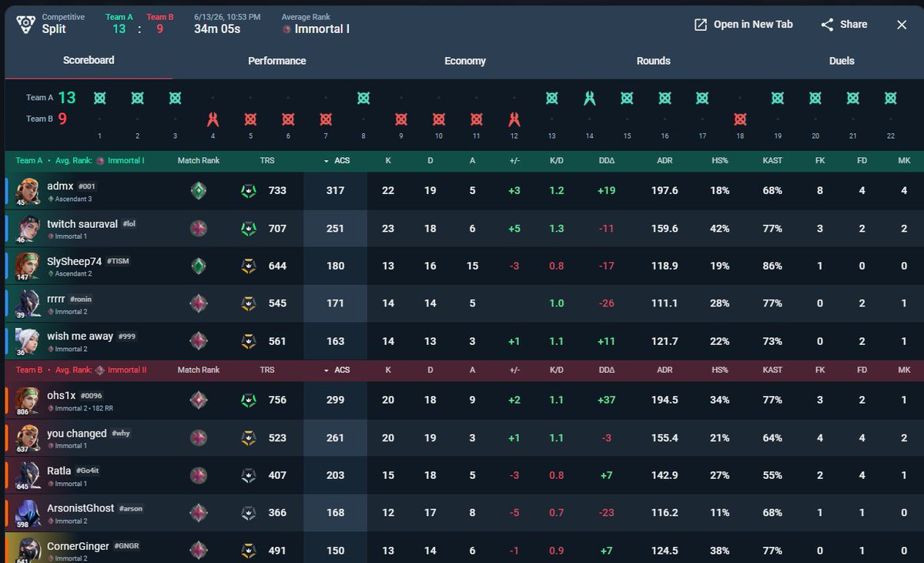The image size is (924, 563).
Task: Click the Share button label
Action: pos(854,25)
